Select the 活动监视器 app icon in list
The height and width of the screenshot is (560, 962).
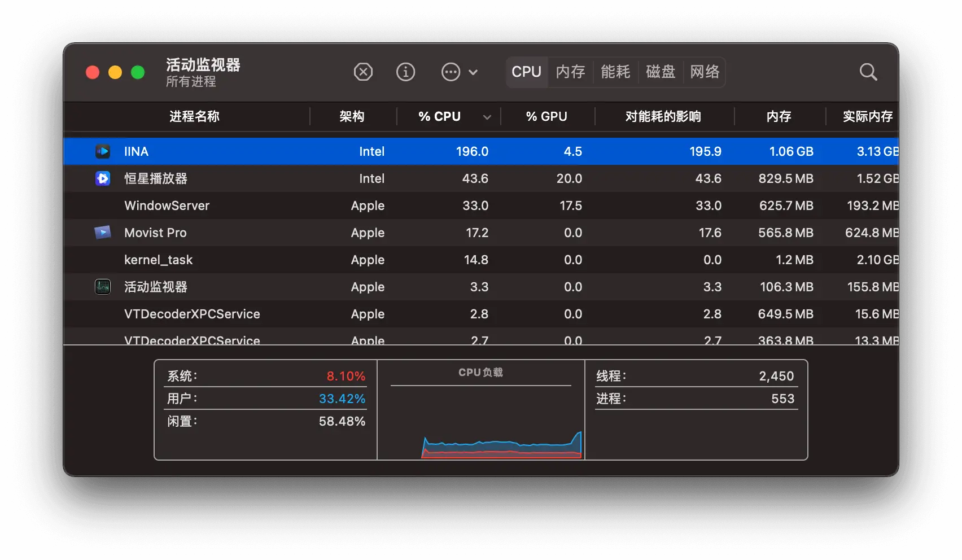[x=103, y=287]
